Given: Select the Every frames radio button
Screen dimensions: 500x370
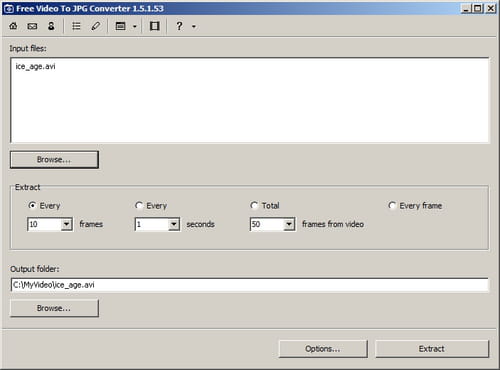Looking at the screenshot, I should pos(32,205).
